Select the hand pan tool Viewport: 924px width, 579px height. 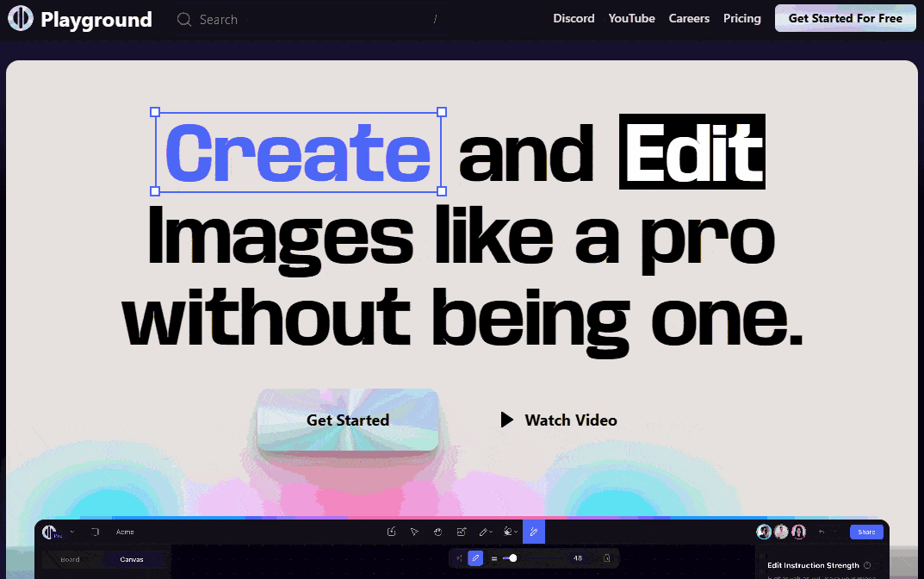[437, 532]
